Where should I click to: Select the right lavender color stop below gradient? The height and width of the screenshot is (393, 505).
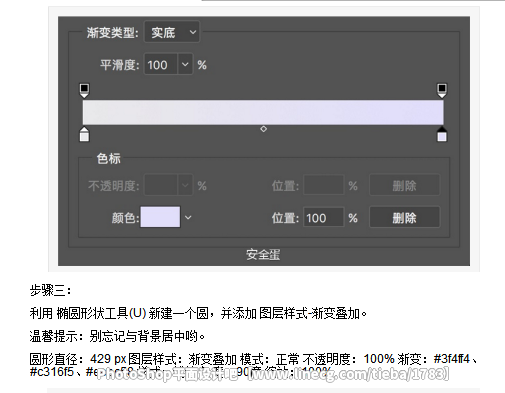[442, 134]
